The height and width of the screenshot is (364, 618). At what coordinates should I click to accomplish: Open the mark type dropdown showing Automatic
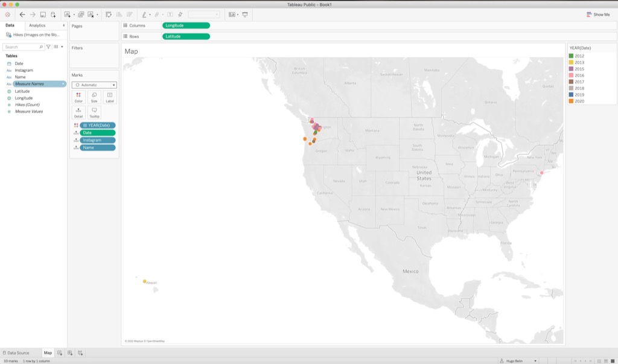pos(94,85)
